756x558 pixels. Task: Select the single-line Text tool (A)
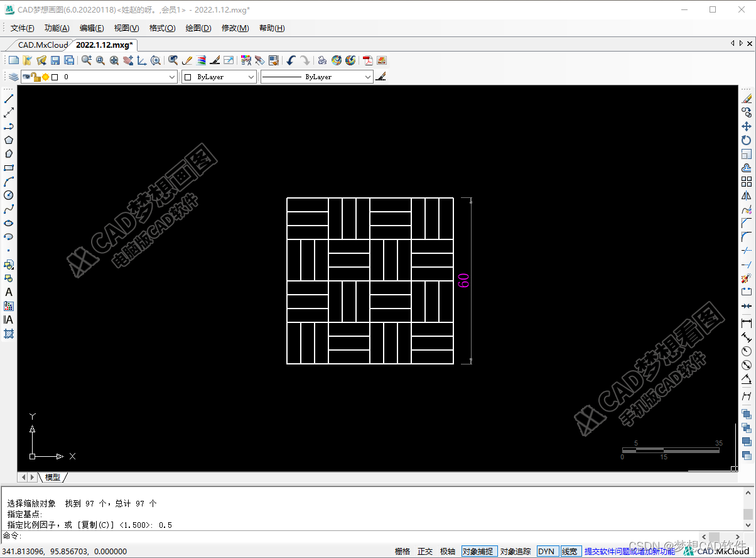click(x=9, y=292)
